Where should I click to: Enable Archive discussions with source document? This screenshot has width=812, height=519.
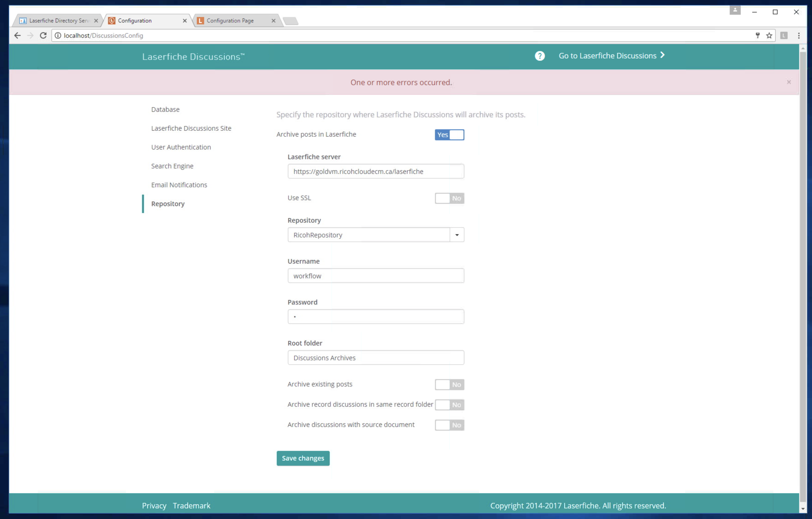click(449, 425)
